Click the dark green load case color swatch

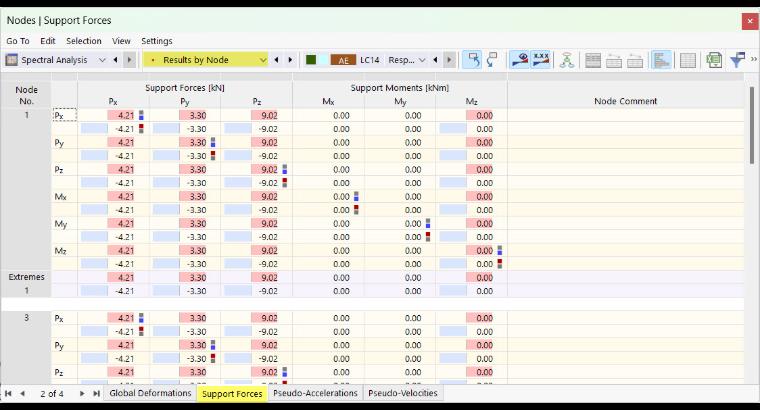click(311, 60)
